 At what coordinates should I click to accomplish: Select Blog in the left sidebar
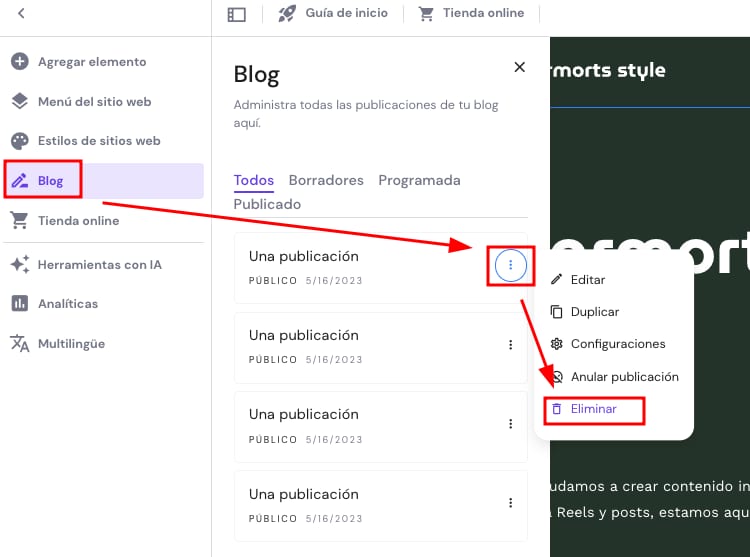(x=50, y=181)
